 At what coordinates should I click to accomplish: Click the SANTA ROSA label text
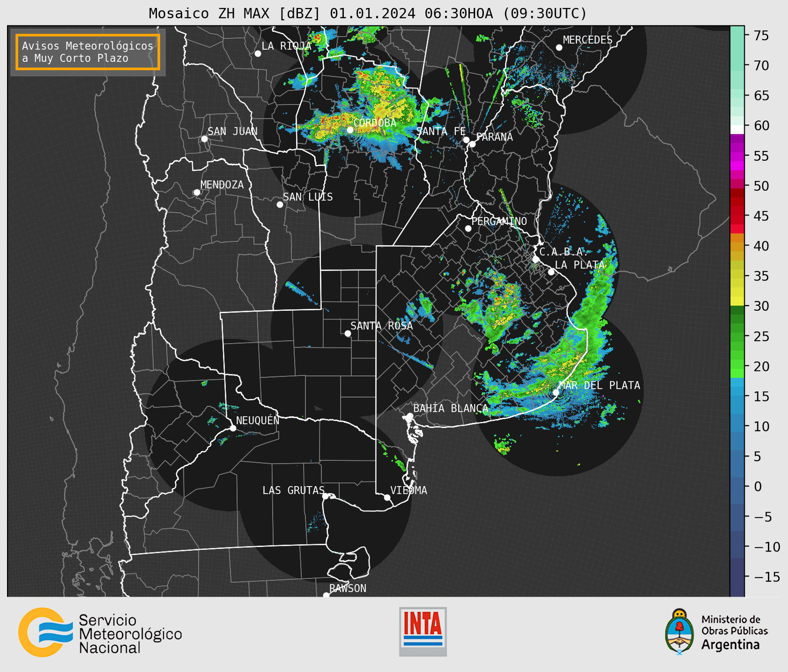(x=382, y=326)
